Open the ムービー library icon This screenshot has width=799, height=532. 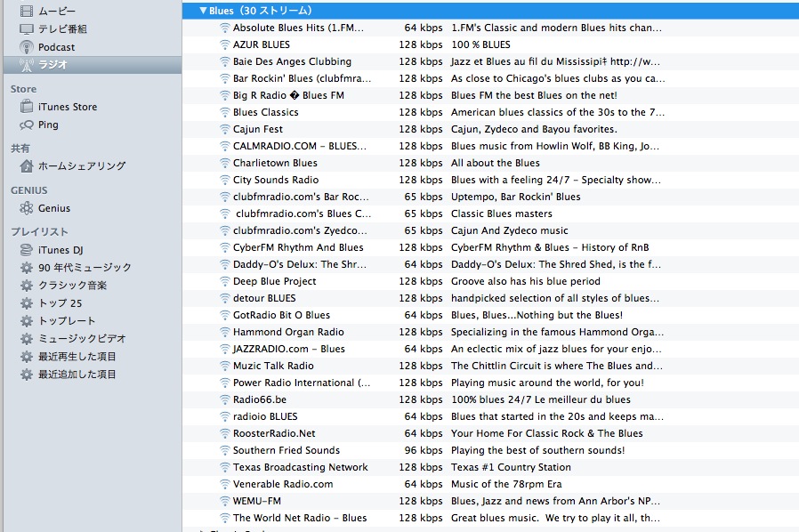(27, 11)
